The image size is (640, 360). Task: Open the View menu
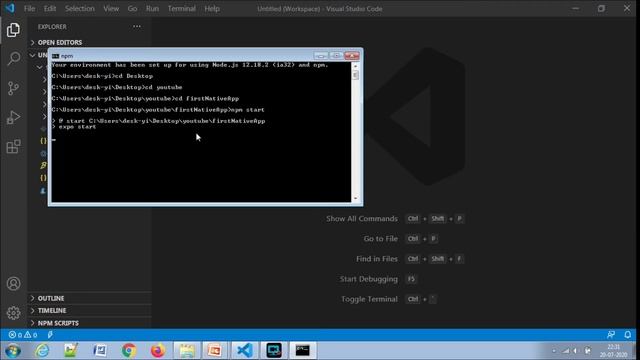111,9
